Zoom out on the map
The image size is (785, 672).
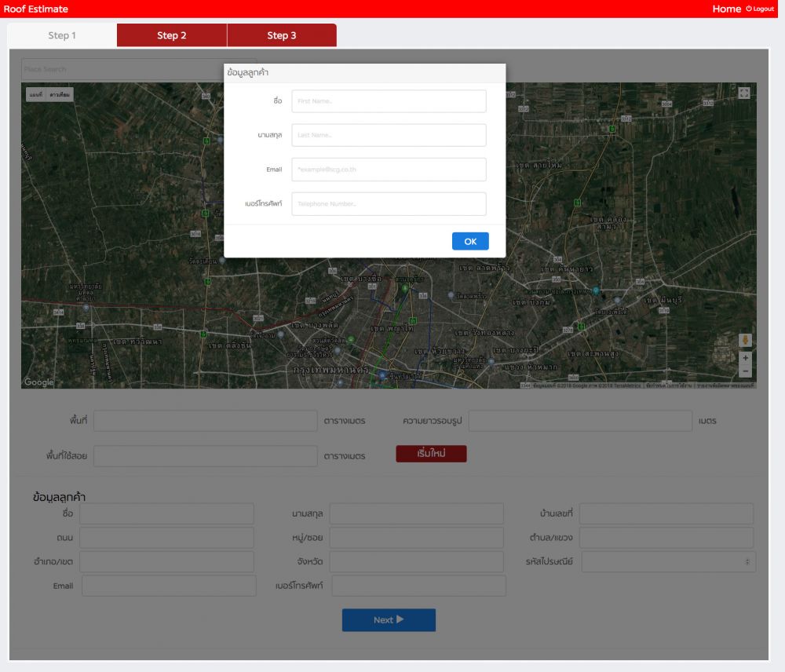click(745, 371)
